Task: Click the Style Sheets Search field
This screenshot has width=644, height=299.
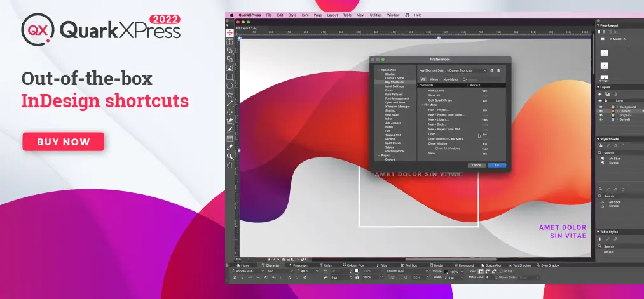Action: 620,153
